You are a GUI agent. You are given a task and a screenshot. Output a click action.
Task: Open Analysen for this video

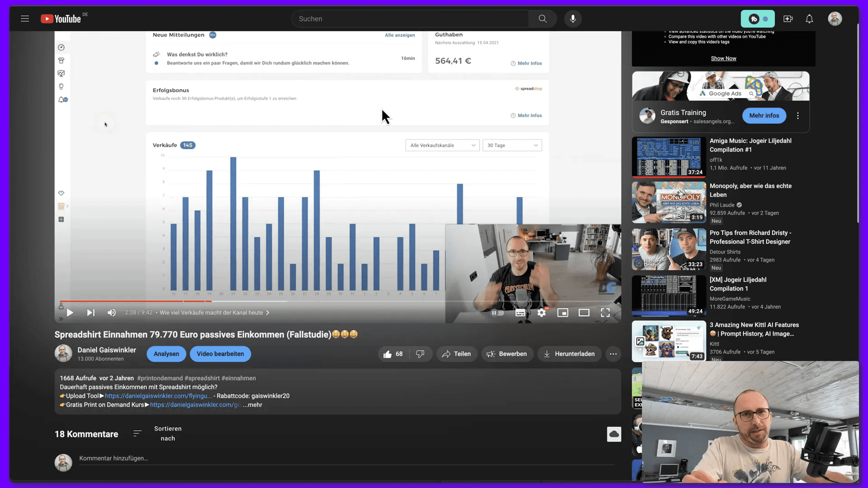[x=166, y=354]
